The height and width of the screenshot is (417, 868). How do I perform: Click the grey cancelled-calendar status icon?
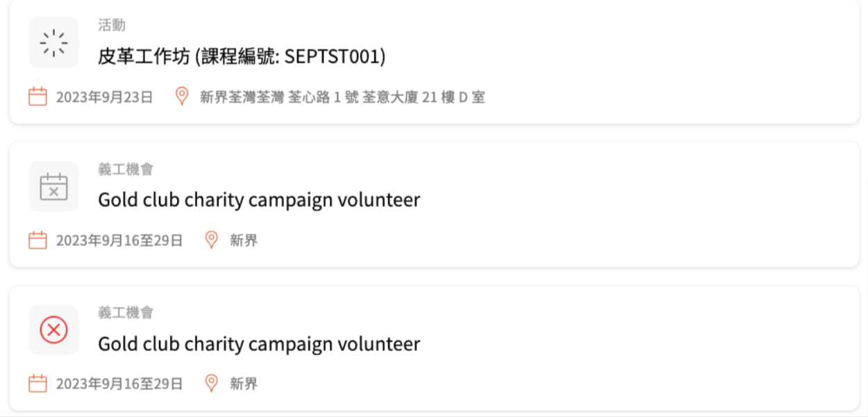[53, 186]
